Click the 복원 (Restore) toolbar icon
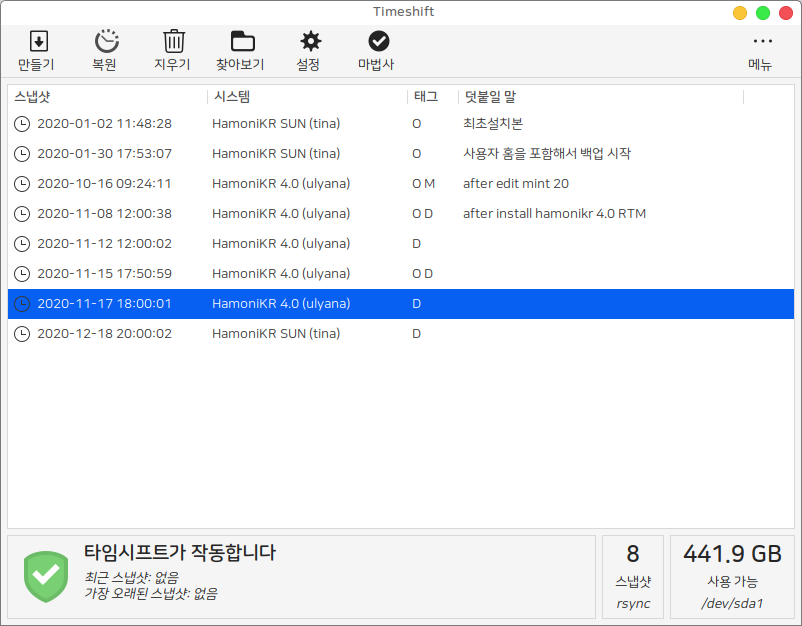The width and height of the screenshot is (802, 626). click(104, 42)
